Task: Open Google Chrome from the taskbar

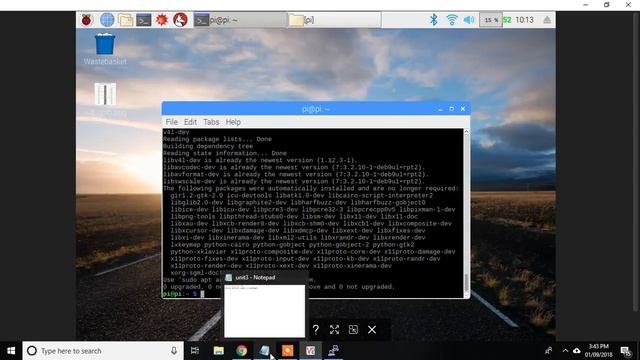Action: click(242, 351)
